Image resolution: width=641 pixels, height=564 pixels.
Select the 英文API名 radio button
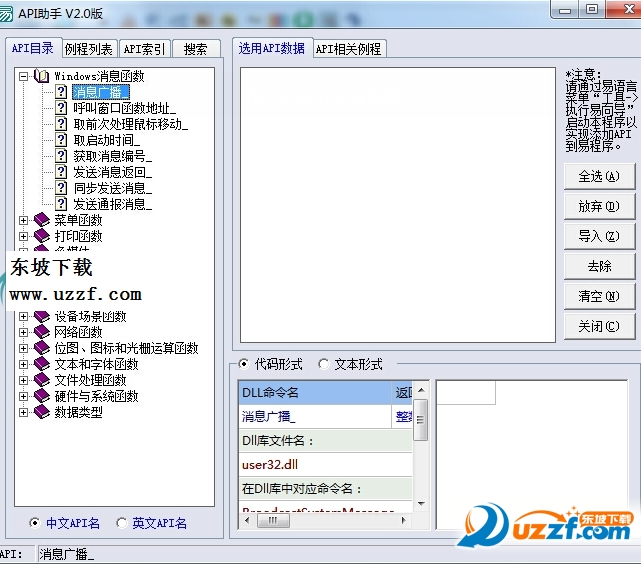(122, 523)
